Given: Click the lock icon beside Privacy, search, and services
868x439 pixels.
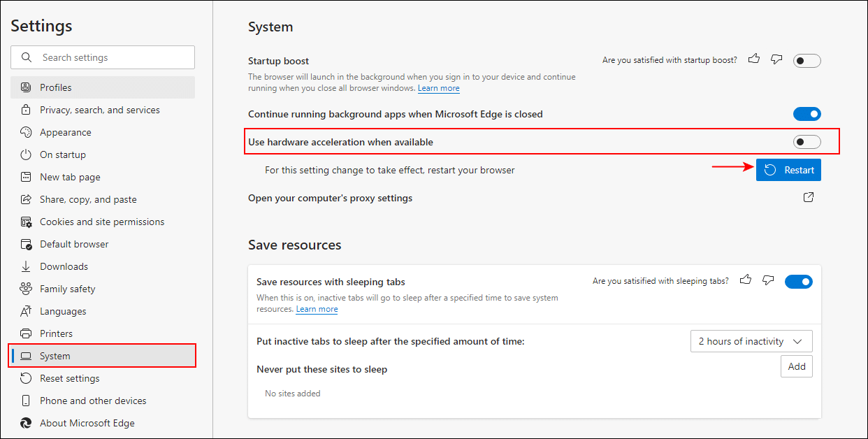Looking at the screenshot, I should (x=26, y=110).
